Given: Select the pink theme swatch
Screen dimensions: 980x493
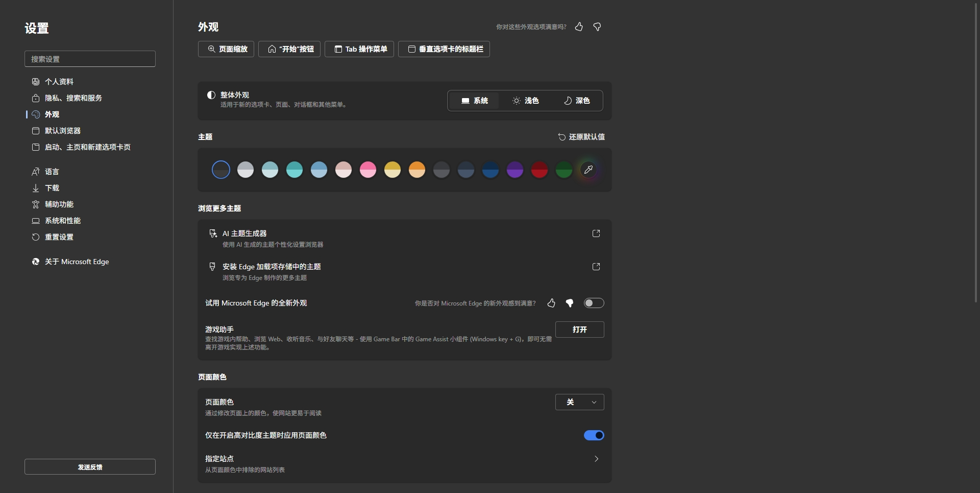Looking at the screenshot, I should pos(368,170).
